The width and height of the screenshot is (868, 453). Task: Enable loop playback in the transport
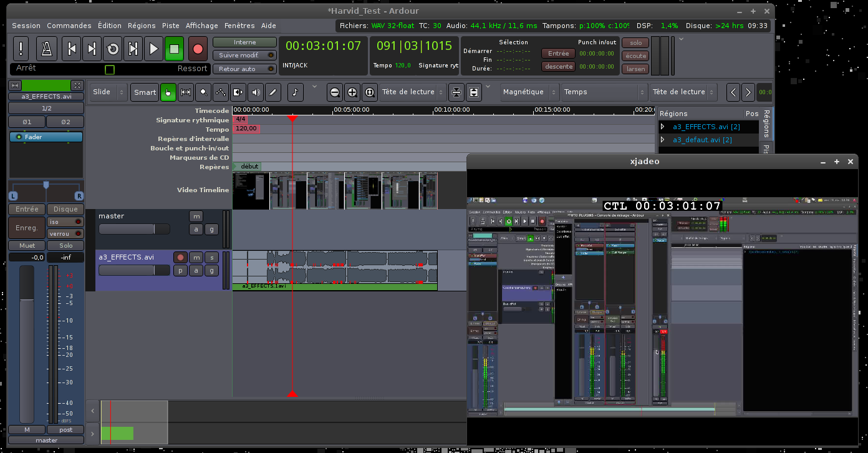pos(113,49)
